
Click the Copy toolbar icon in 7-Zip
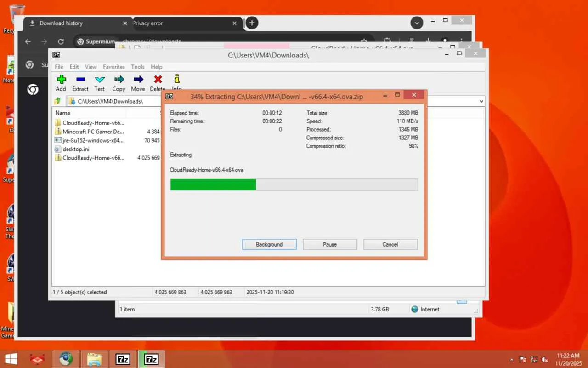[119, 79]
